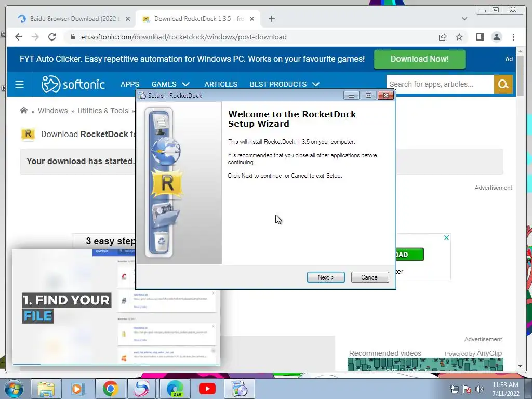Go to the home breadcrumb icon

(24, 111)
